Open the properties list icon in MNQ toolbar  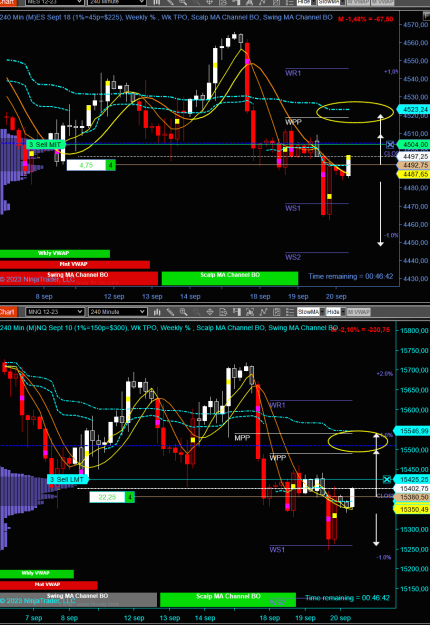pyautogui.click(x=290, y=312)
